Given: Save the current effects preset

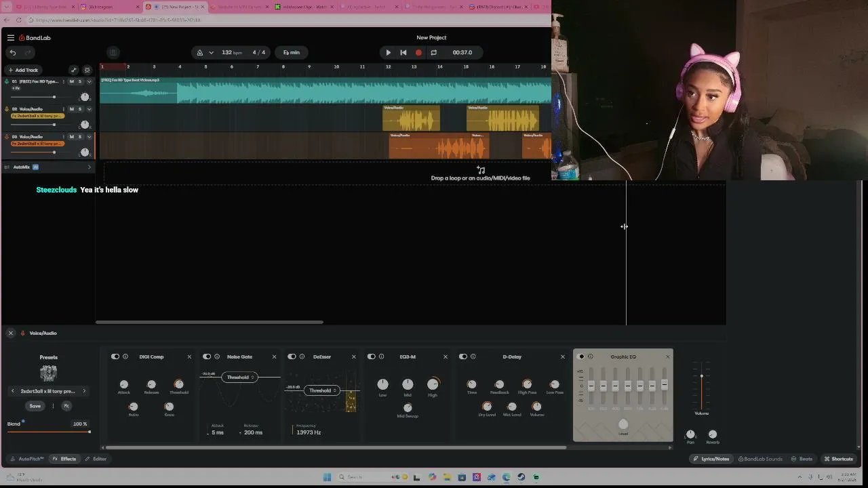Looking at the screenshot, I should pyautogui.click(x=35, y=406).
